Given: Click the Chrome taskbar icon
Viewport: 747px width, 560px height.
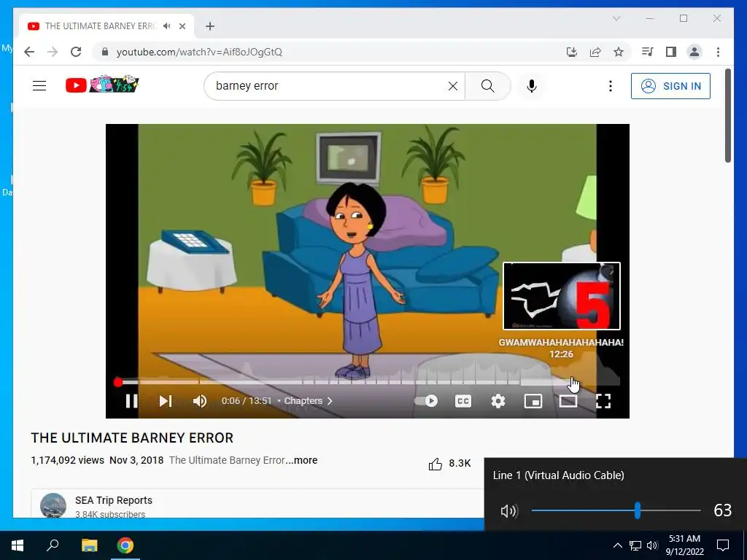Looking at the screenshot, I should pos(125,545).
